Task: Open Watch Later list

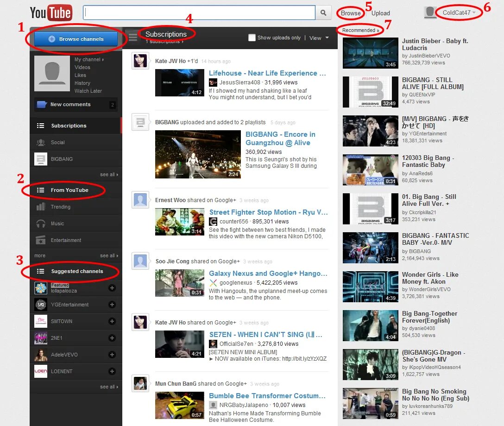Action: (88, 91)
